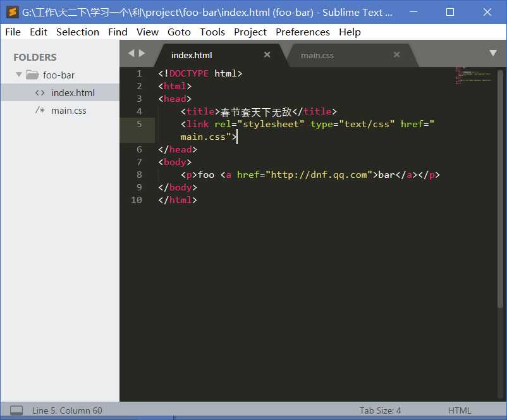Open the Tab Size: 4 selector
507x420 pixels.
click(380, 411)
